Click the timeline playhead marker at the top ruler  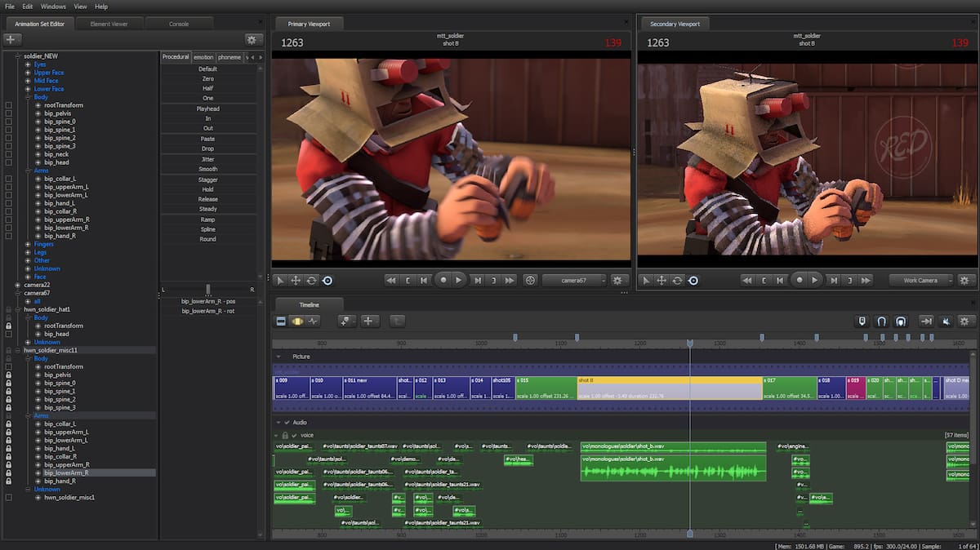689,344
